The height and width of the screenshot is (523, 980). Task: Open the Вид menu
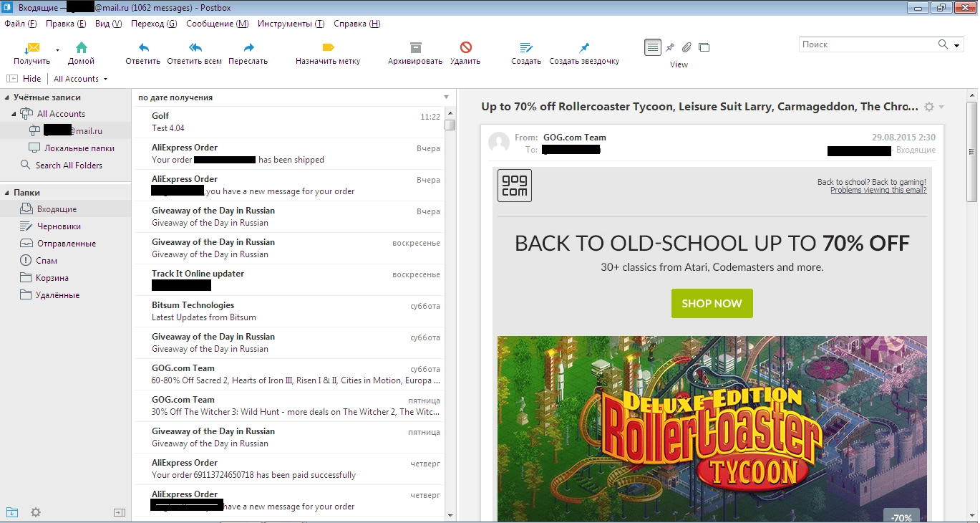pos(108,24)
